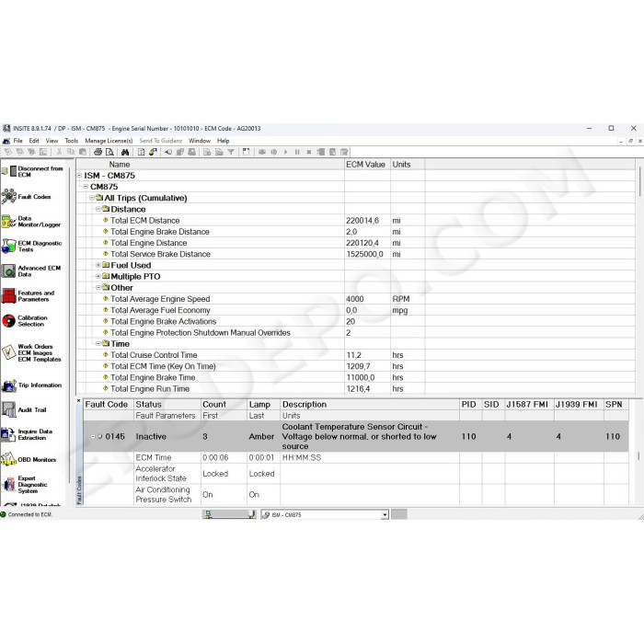Open the Tools menu
The width and height of the screenshot is (644, 644).
click(x=72, y=141)
